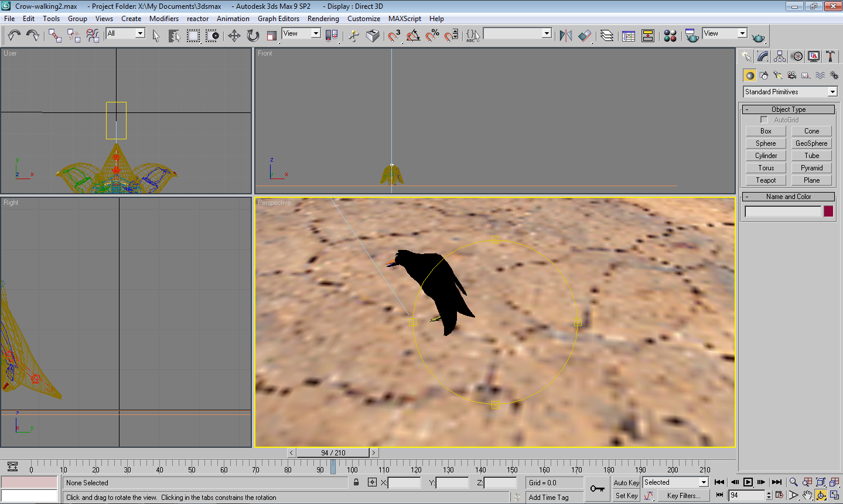Click the Rectangular Selection Region tool
This screenshot has height=504, width=843.
coord(193,36)
